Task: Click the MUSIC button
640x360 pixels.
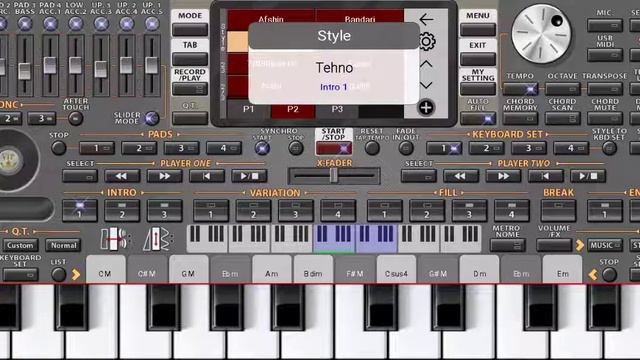Action: [x=605, y=245]
